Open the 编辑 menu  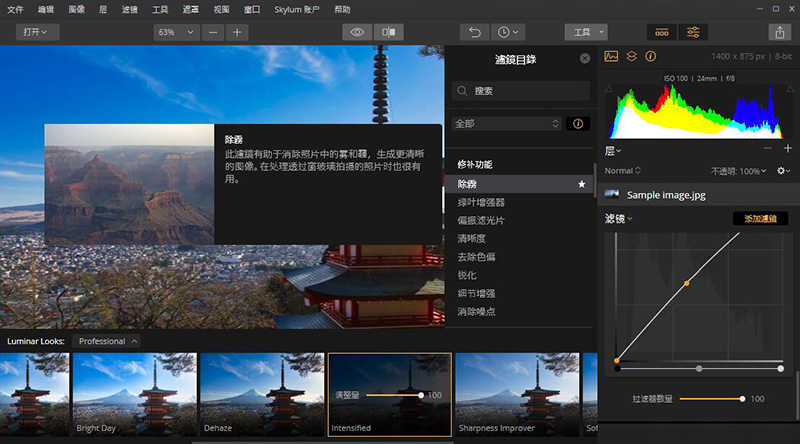[46, 9]
